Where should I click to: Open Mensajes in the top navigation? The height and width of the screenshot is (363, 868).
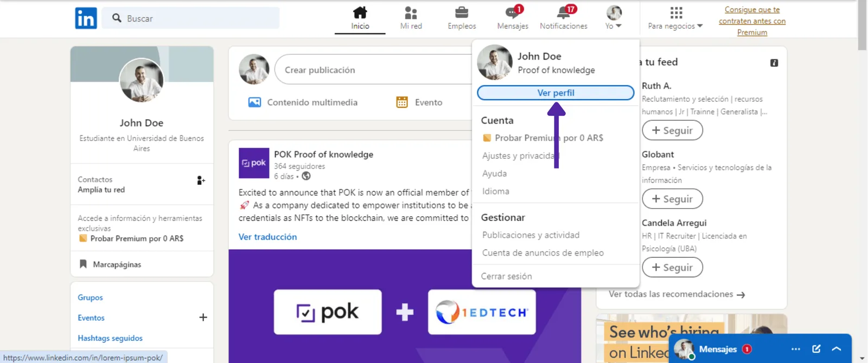click(513, 18)
